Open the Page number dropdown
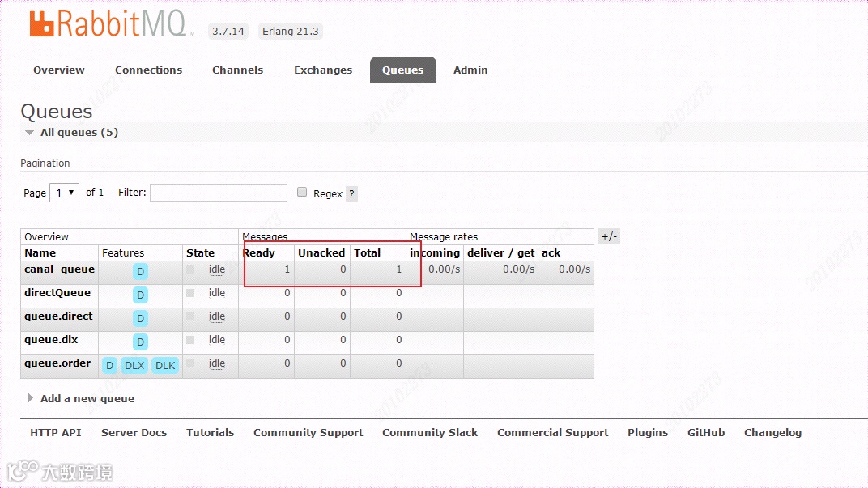The image size is (868, 488). [x=64, y=193]
